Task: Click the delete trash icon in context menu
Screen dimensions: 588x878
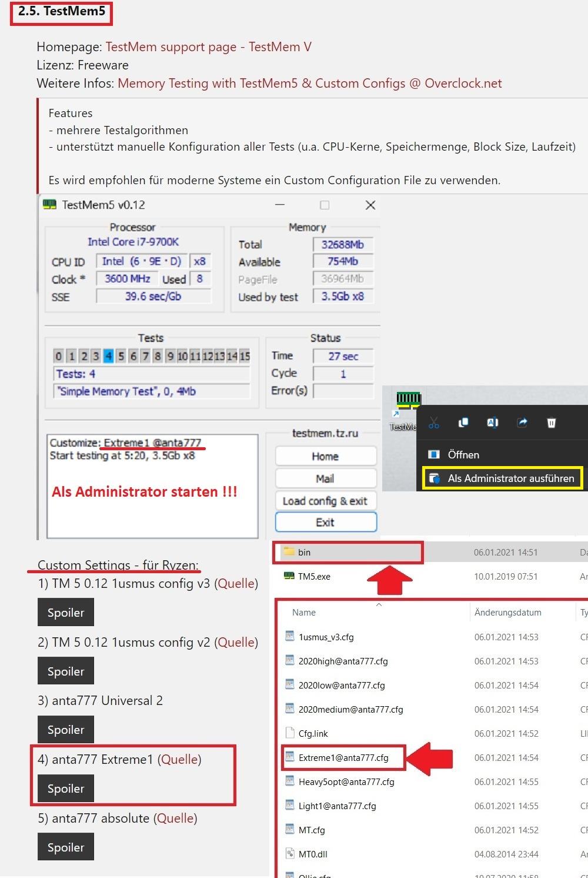Action: [552, 423]
